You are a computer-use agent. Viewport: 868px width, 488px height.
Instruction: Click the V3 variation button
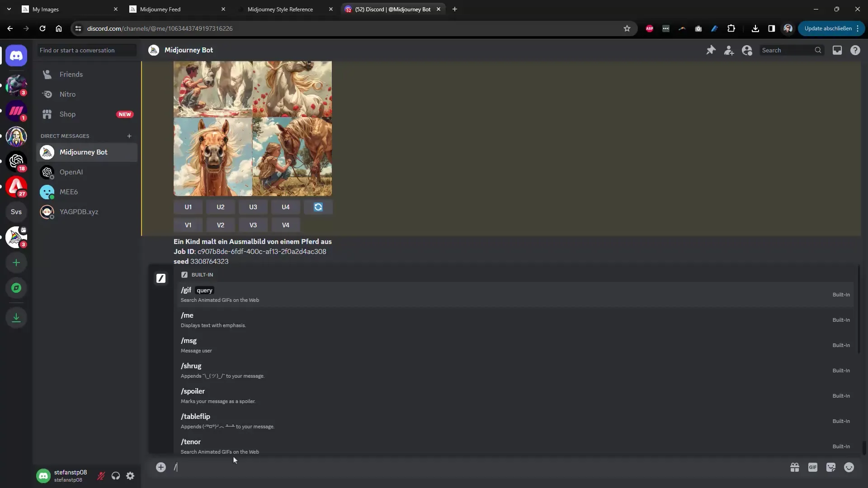click(x=253, y=225)
